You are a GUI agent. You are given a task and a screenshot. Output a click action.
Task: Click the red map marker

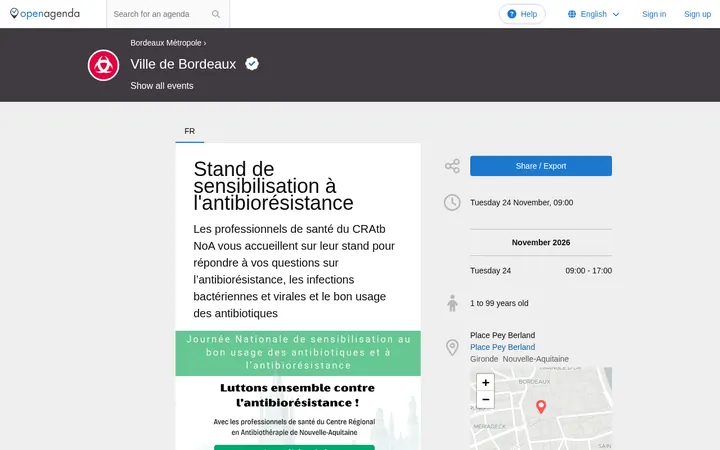point(541,406)
